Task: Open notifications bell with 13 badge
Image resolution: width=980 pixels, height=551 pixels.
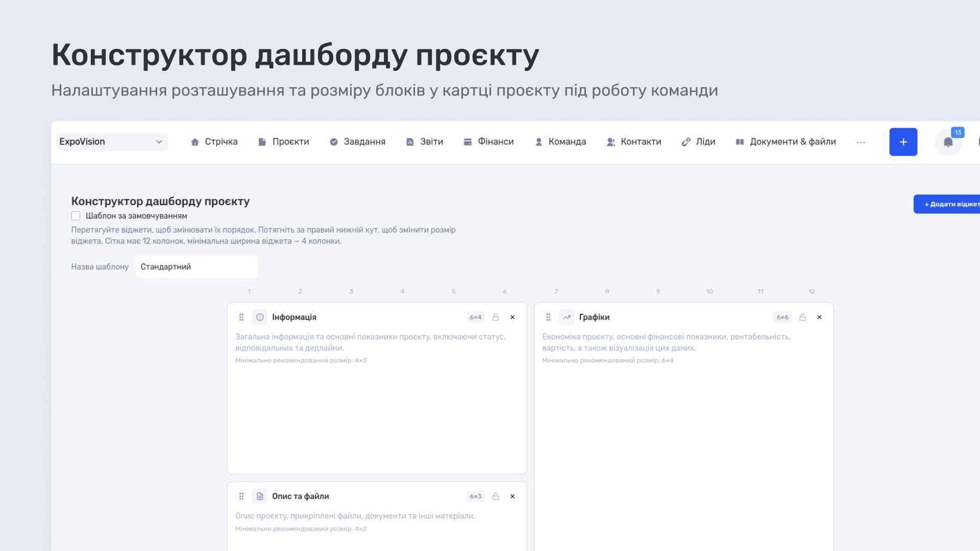Action: click(x=948, y=142)
